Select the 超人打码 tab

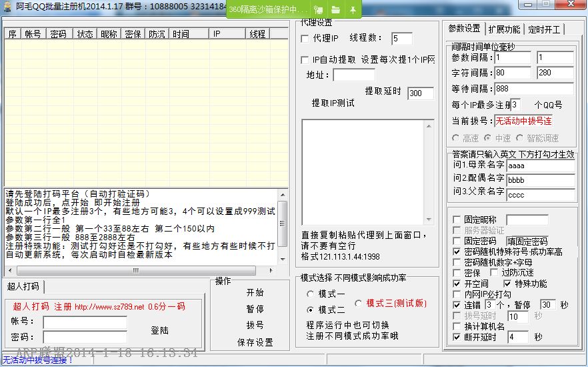[x=23, y=286]
